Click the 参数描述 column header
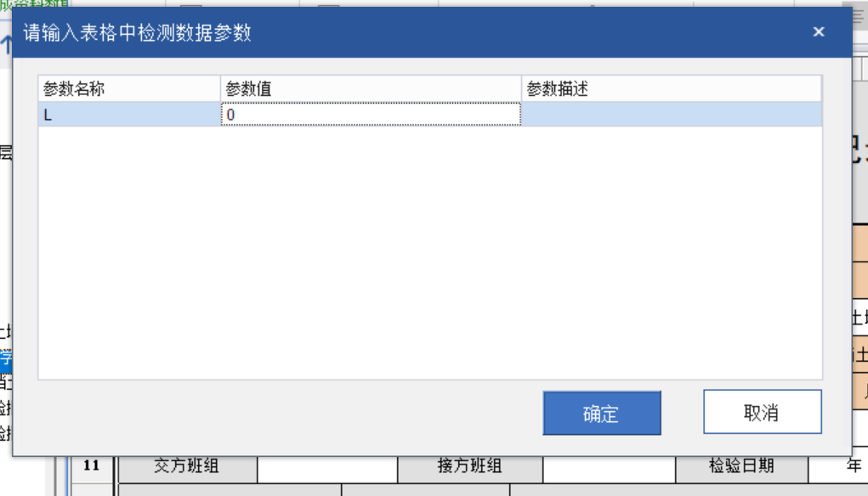Image resolution: width=868 pixels, height=496 pixels. [672, 88]
